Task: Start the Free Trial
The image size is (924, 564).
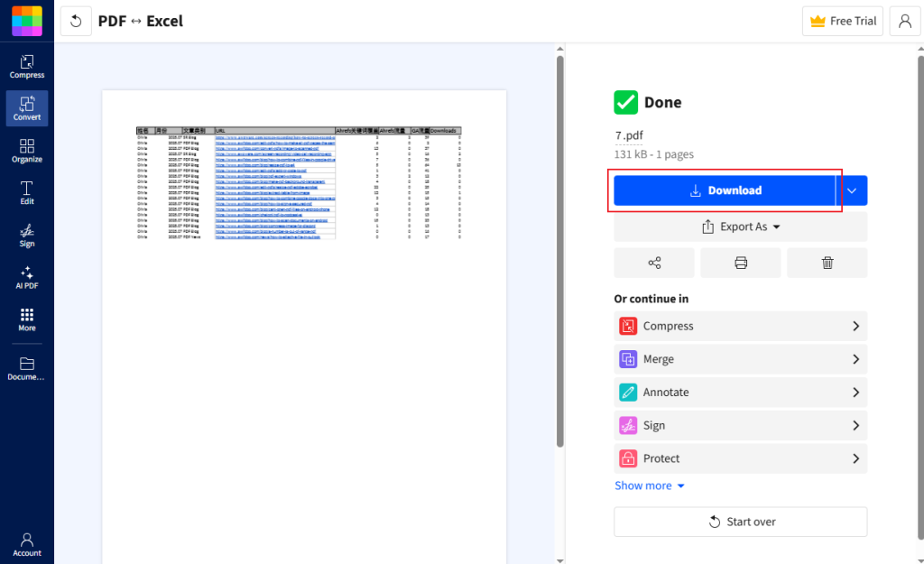Action: pos(843,21)
